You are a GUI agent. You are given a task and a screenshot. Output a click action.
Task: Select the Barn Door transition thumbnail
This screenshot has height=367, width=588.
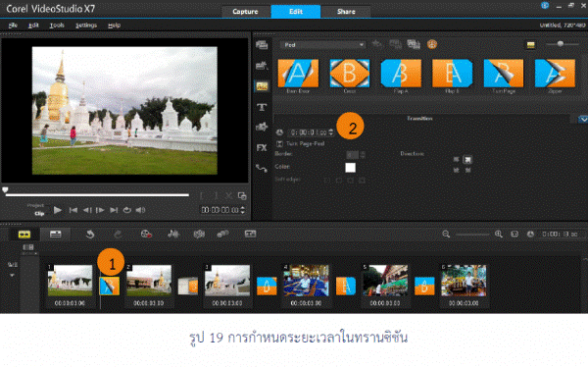pyautogui.click(x=298, y=74)
